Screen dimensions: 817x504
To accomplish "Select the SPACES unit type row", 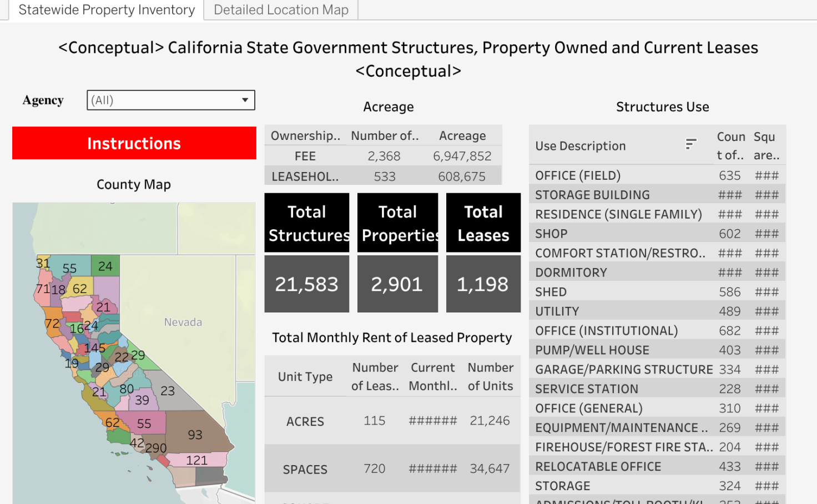I will point(392,468).
